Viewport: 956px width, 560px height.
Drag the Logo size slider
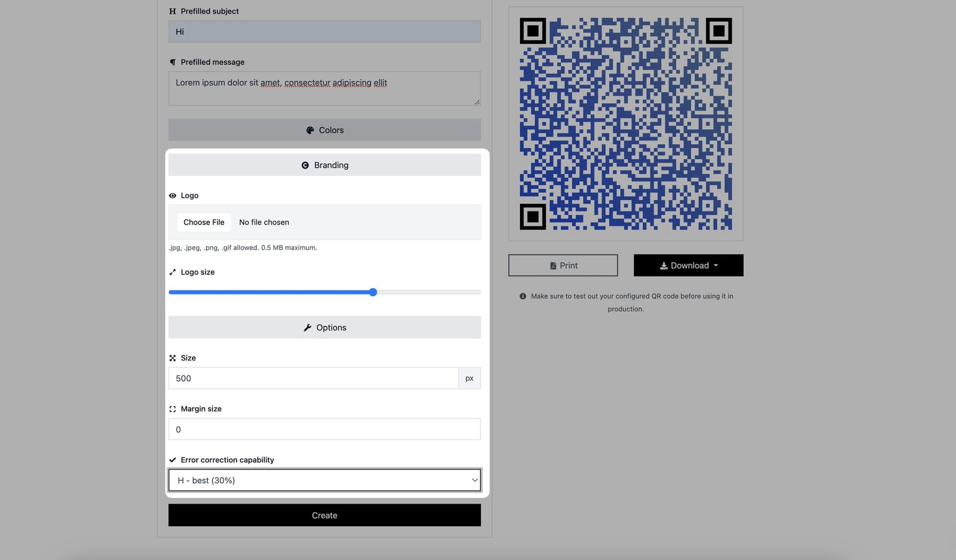coord(373,292)
